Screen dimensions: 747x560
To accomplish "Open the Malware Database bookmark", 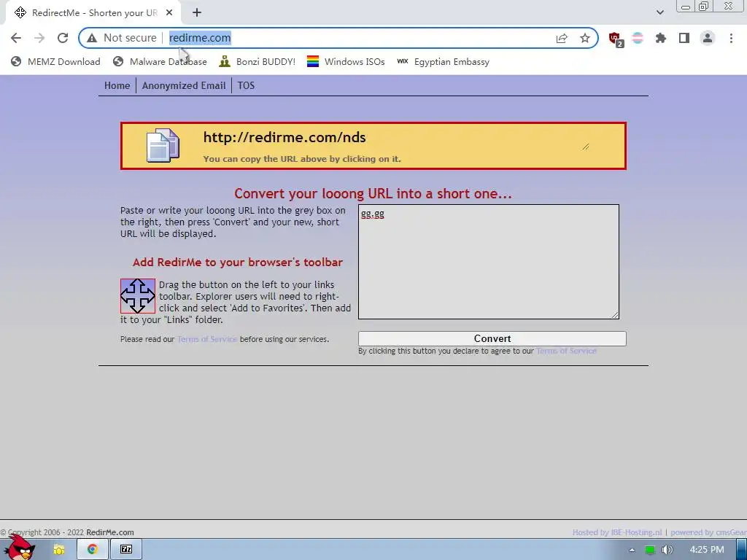I will 160,61.
